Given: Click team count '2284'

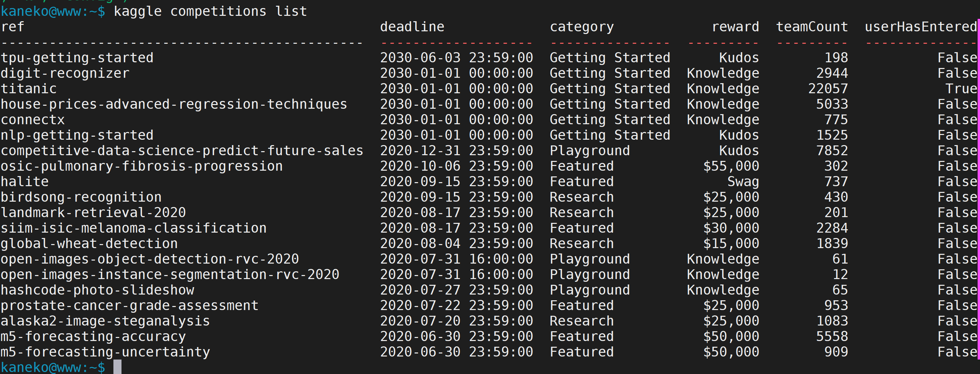Looking at the screenshot, I should point(832,228).
